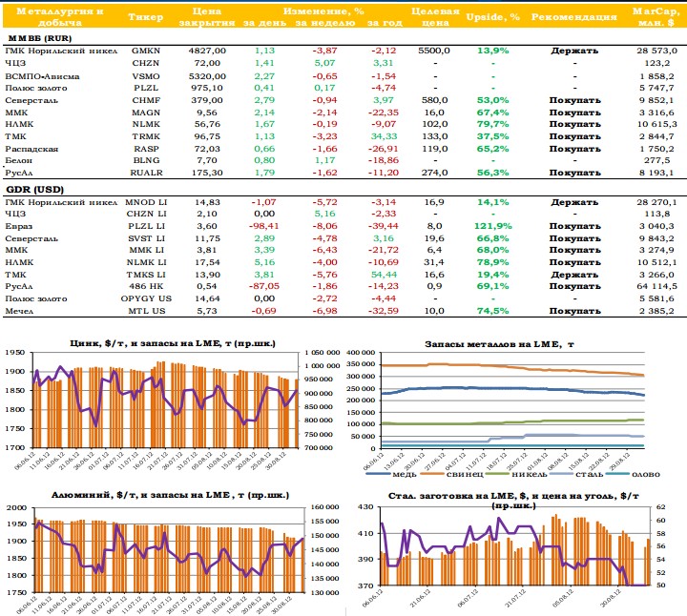
Task: Click the yearly change -39,44
Action: coord(384,226)
